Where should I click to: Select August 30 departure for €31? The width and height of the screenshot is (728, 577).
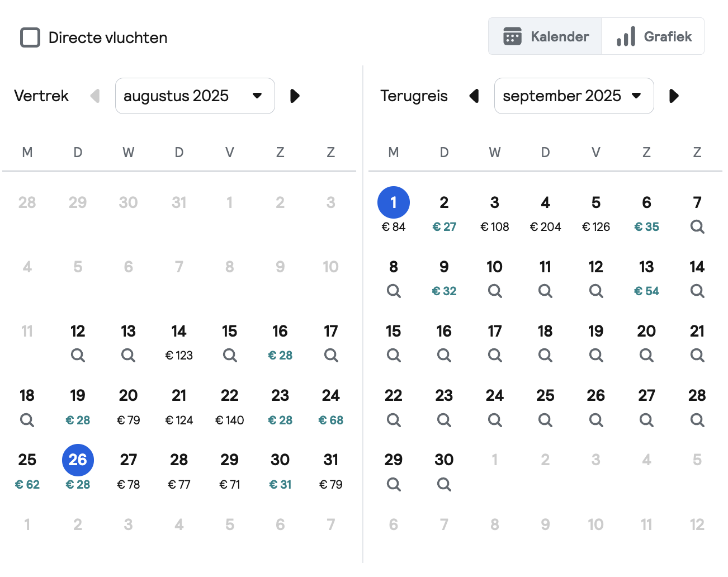coord(280,471)
